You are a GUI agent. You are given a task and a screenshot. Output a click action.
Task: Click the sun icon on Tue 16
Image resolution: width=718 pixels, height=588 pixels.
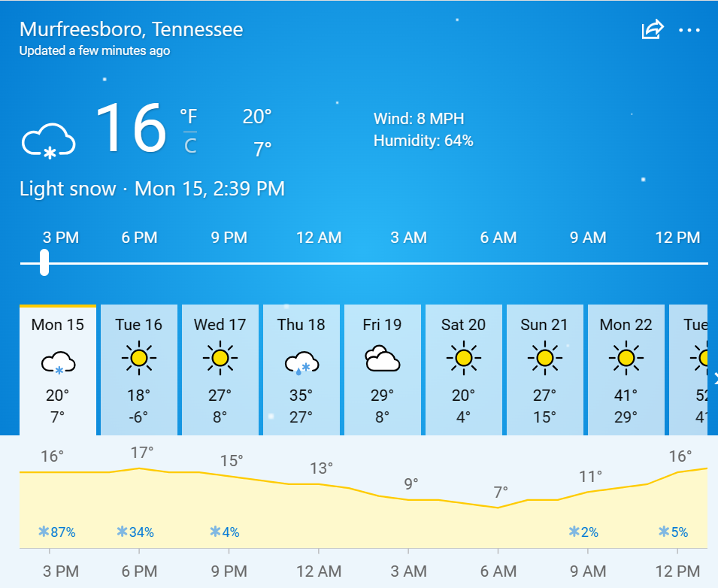pos(139,358)
